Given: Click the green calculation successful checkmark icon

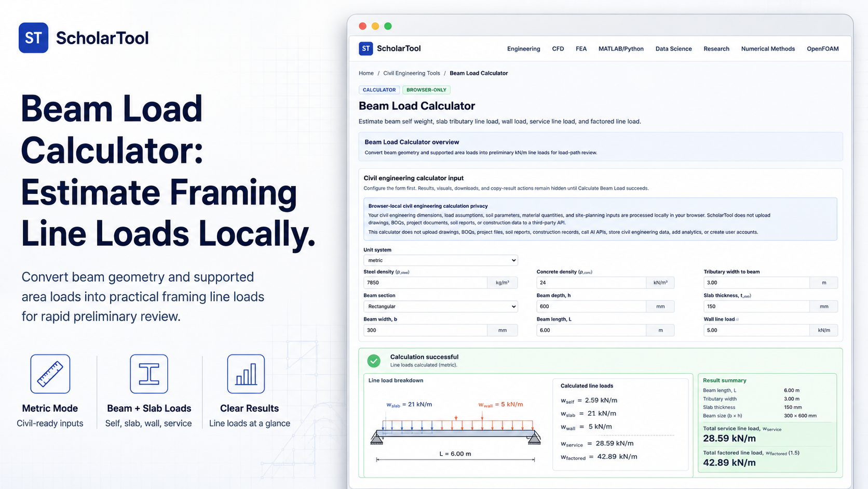Looking at the screenshot, I should click(x=374, y=361).
